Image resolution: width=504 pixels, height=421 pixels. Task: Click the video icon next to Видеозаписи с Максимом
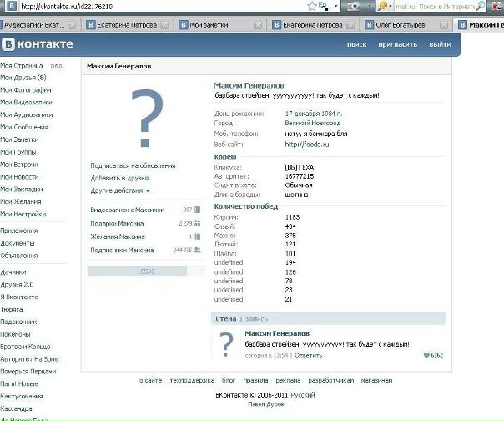(x=198, y=210)
